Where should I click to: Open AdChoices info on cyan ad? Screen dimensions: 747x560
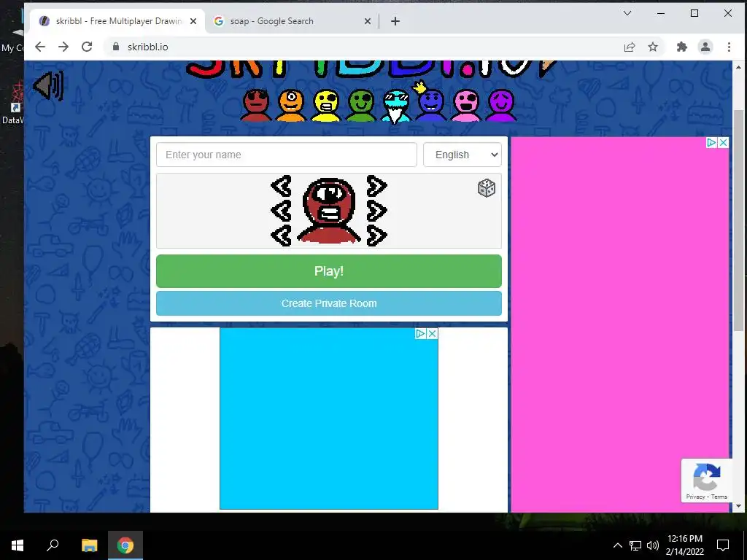[x=421, y=333]
